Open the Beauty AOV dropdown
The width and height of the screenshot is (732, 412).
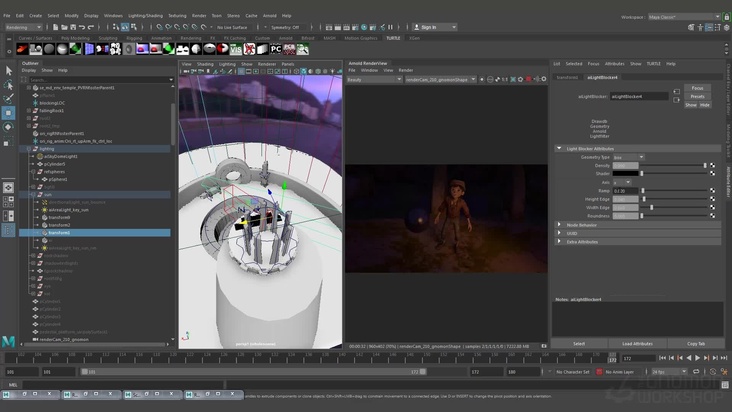[x=374, y=79]
